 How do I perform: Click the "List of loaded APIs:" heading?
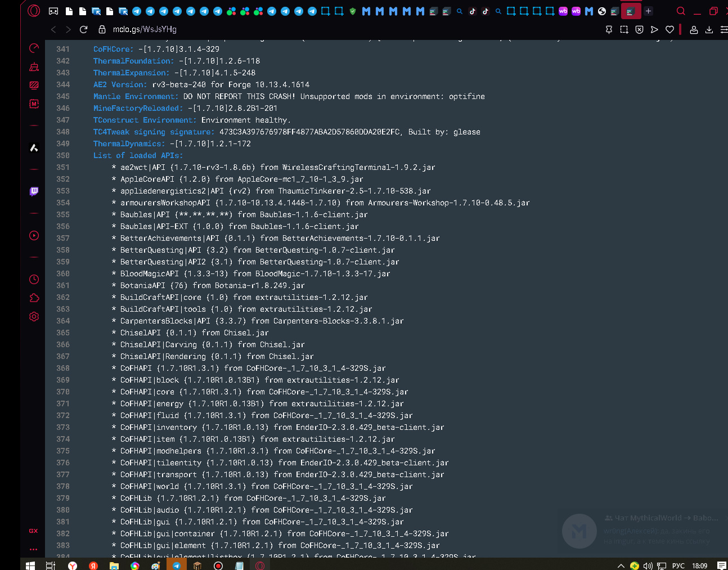138,155
